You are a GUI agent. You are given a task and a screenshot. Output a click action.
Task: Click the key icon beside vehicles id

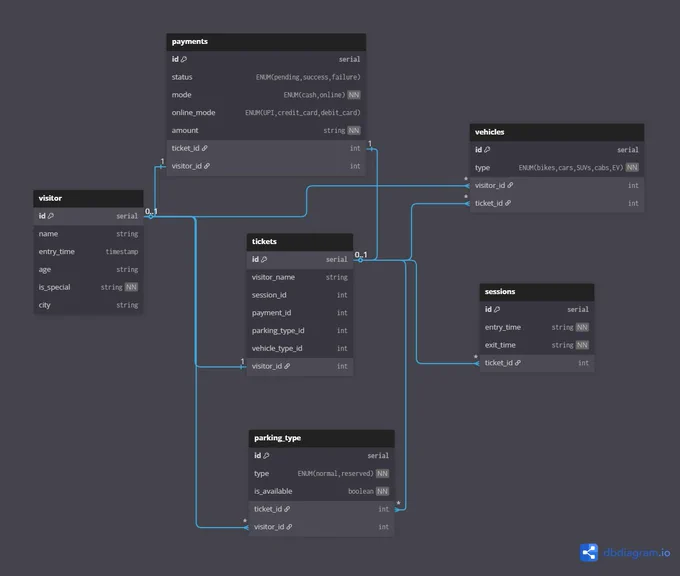click(x=487, y=150)
